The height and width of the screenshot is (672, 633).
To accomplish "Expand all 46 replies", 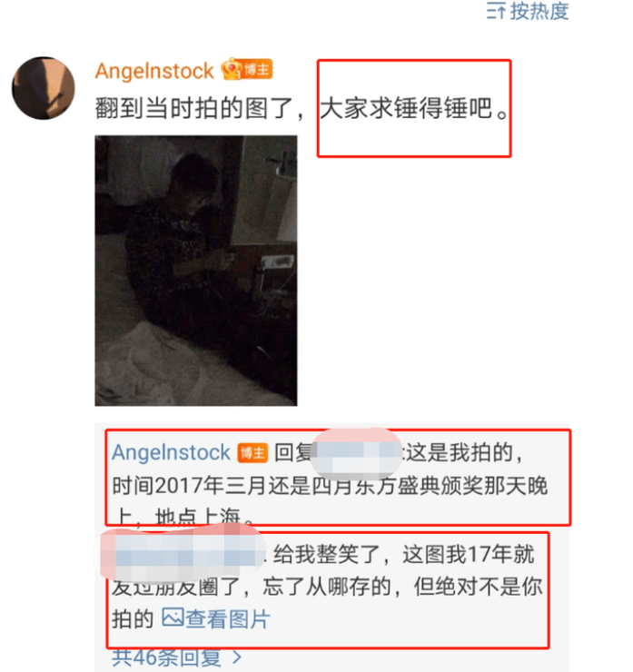I will 176,658.
